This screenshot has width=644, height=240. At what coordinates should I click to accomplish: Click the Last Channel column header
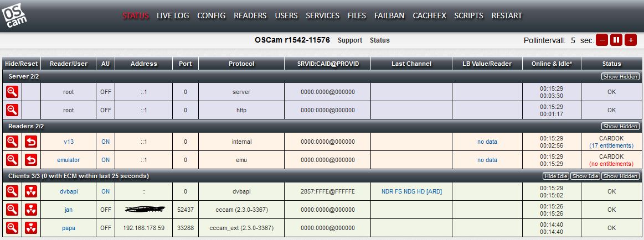point(411,64)
